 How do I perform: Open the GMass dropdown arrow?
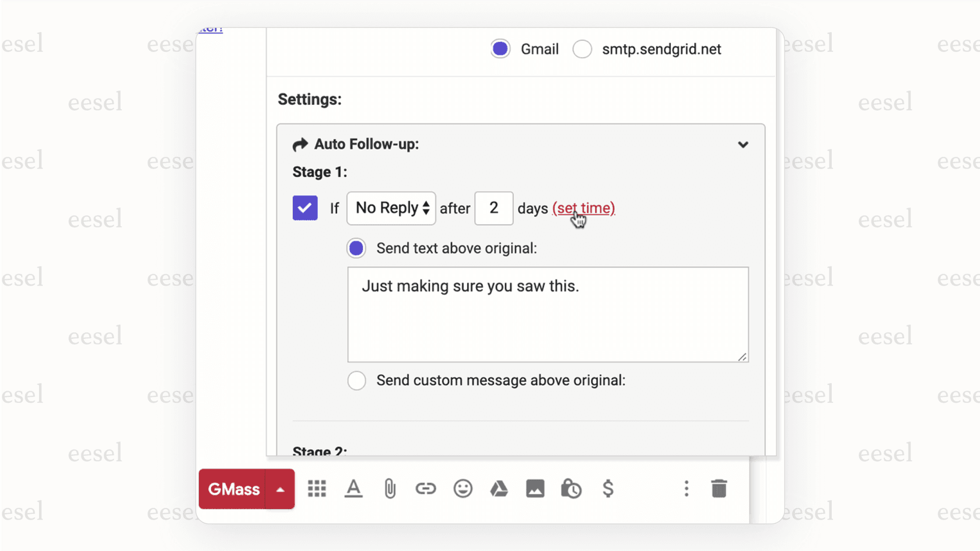point(280,489)
